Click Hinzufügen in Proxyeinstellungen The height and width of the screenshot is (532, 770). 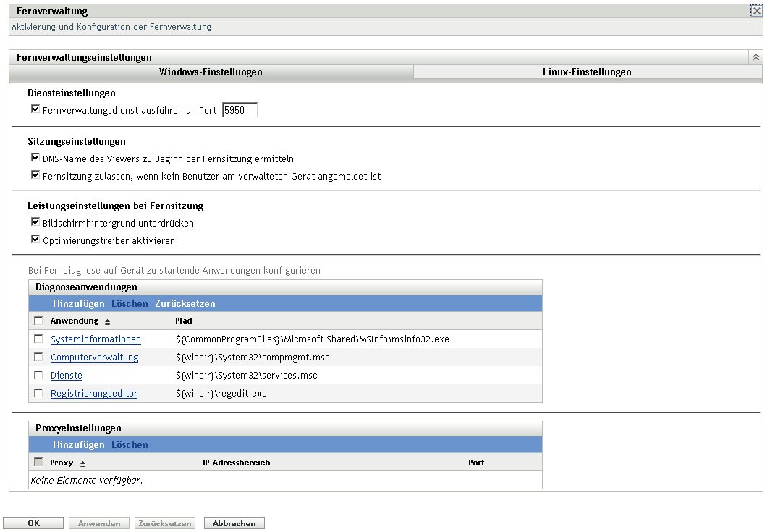pyautogui.click(x=79, y=444)
